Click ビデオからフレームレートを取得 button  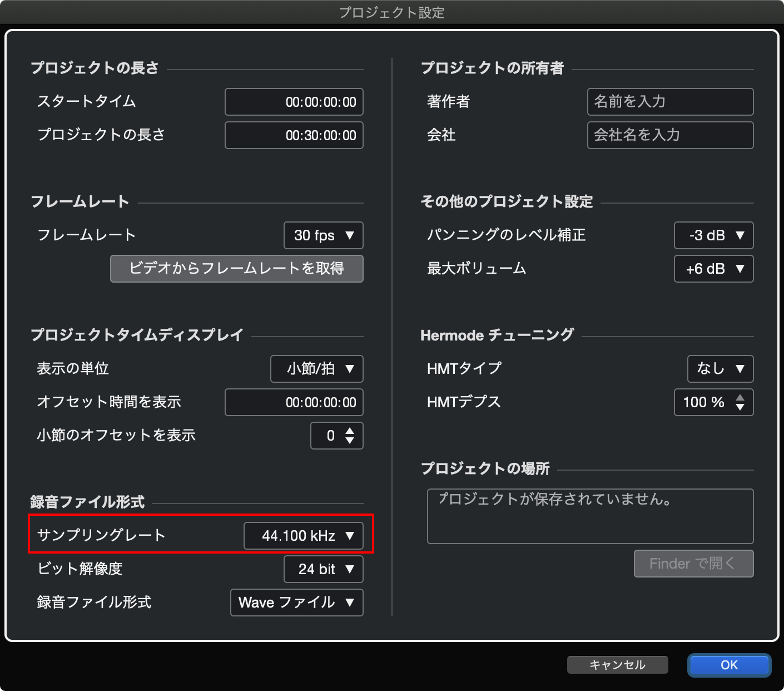click(x=236, y=269)
